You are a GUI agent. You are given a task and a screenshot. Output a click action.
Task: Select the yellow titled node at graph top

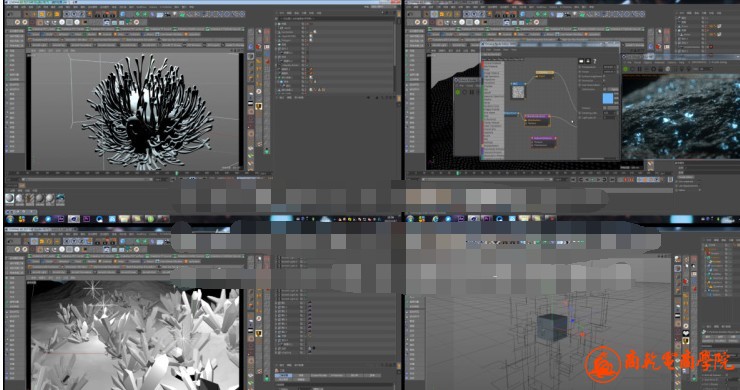545,72
